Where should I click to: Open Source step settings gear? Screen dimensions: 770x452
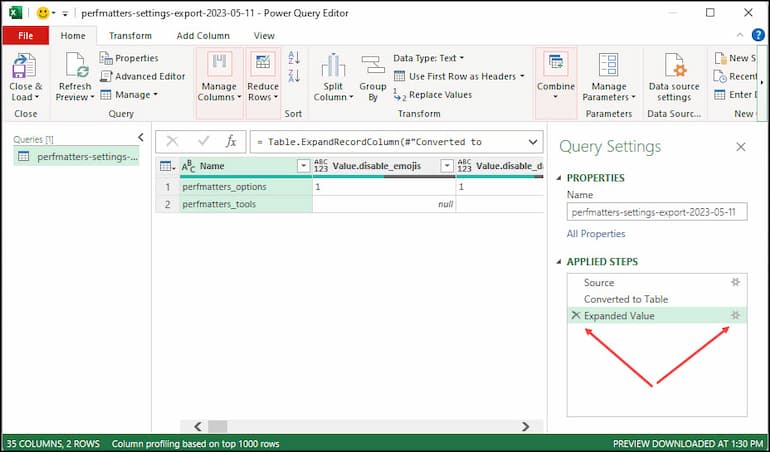tap(735, 282)
